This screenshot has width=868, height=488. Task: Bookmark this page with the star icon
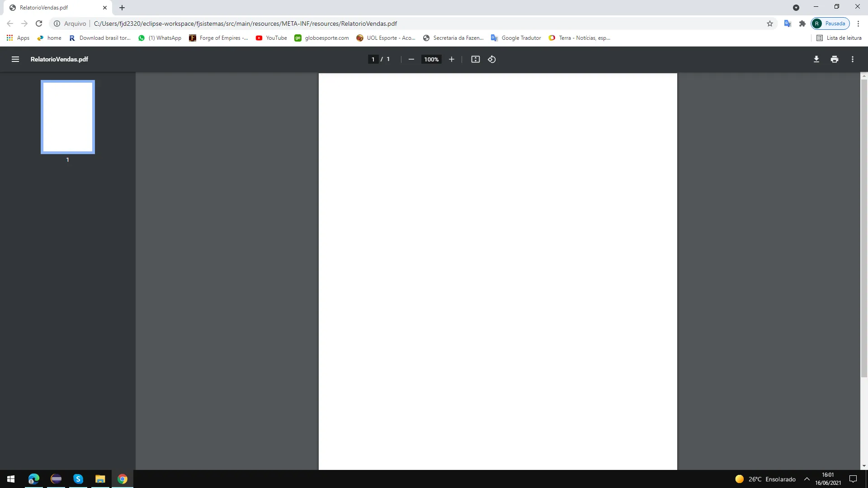tap(769, 23)
